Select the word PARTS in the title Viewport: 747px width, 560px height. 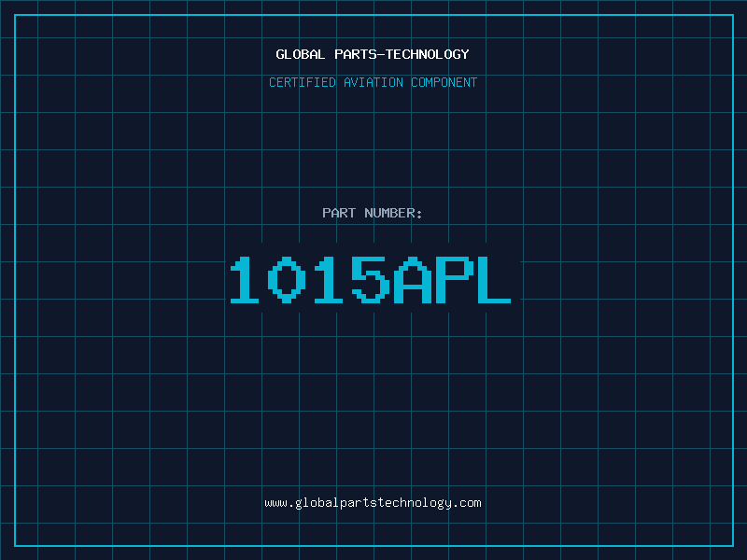pos(356,54)
